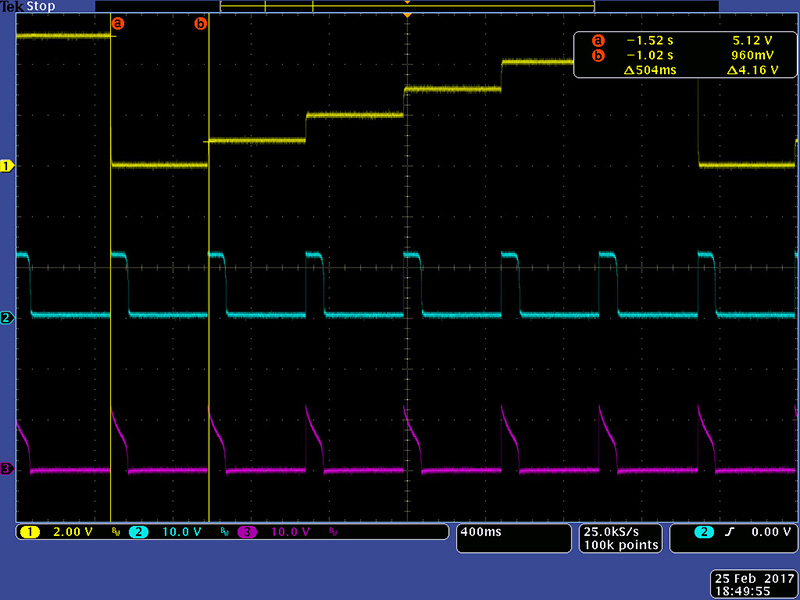Select channel 1 yellow ground indicator
The image size is (800, 600).
pos(7,165)
